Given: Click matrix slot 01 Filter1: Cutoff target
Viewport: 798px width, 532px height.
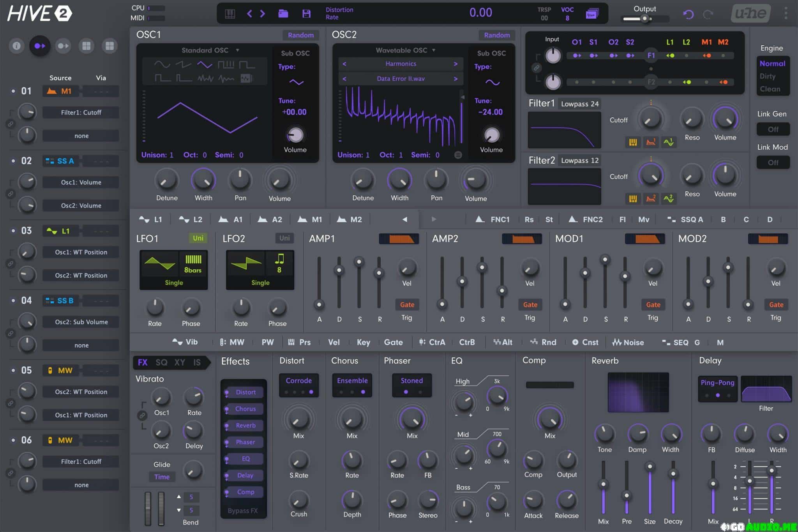Looking at the screenshot, I should 81,113.
